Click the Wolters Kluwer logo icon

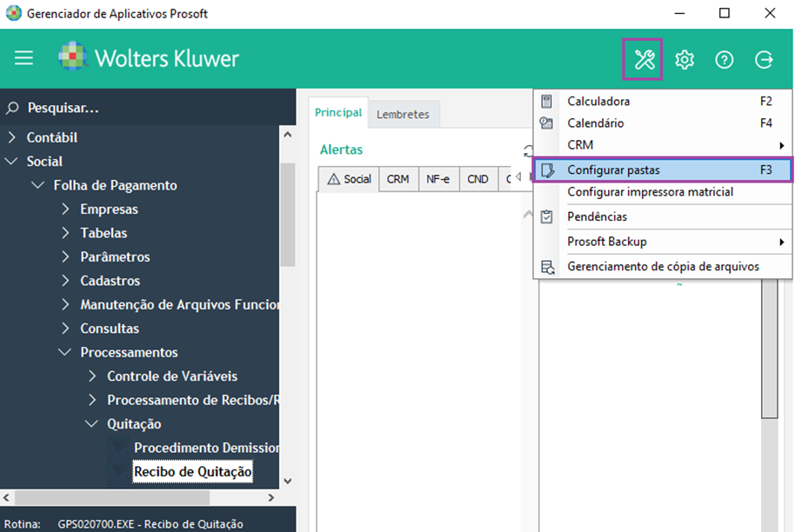pyautogui.click(x=72, y=57)
